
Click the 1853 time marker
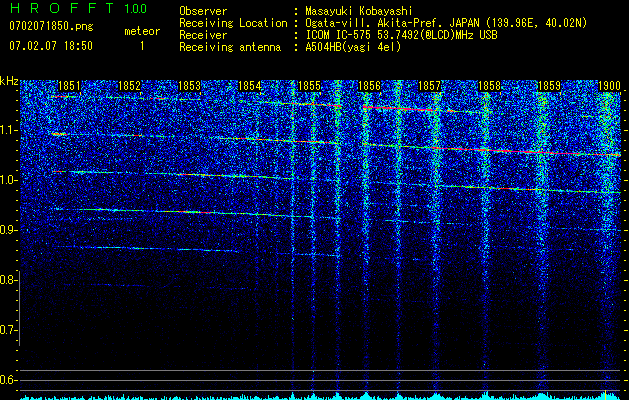click(x=189, y=86)
